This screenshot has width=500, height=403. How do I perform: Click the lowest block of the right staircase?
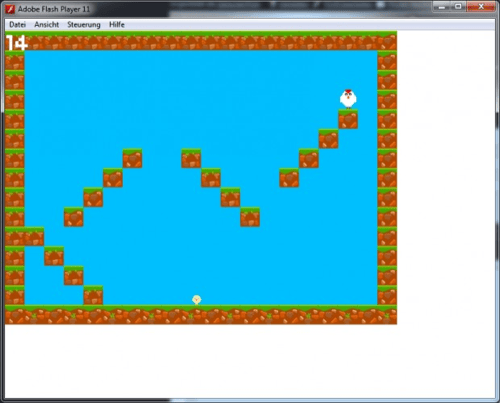point(289,178)
